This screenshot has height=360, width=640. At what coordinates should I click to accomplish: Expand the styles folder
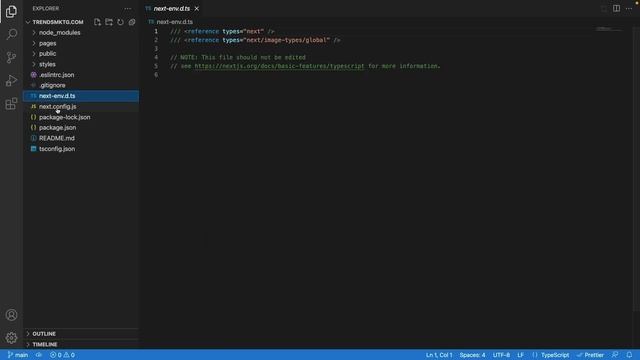point(81,64)
